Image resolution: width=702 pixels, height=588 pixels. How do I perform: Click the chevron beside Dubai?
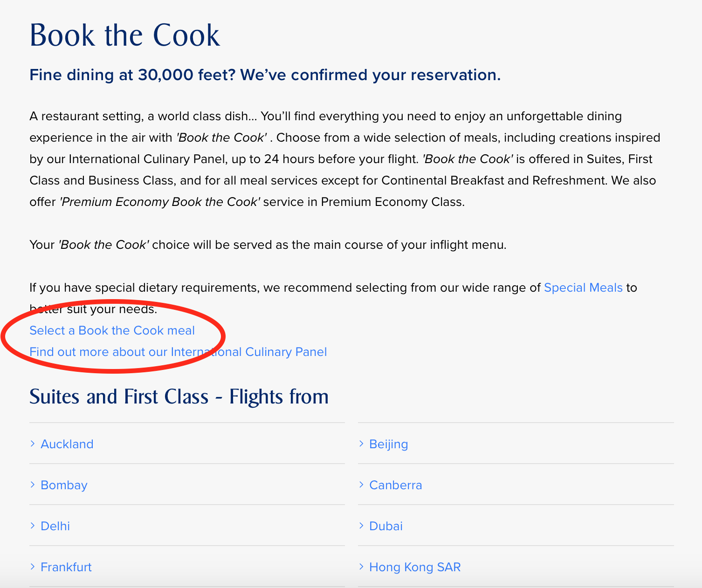[x=361, y=526]
